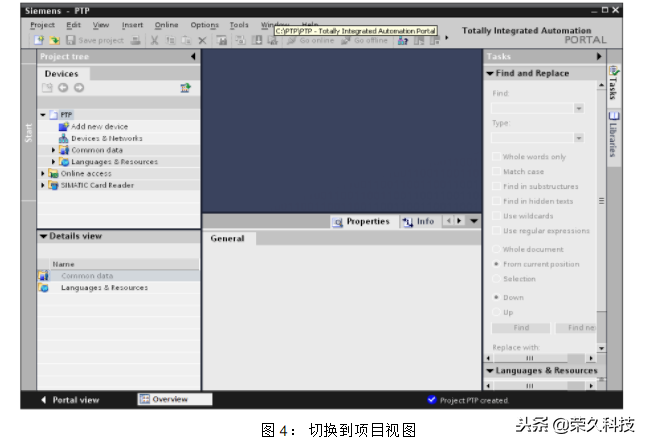Viewport: 647px width, 445px height.
Task: Click Tasks pane vertical scrollbar down arrow
Action: point(601,348)
